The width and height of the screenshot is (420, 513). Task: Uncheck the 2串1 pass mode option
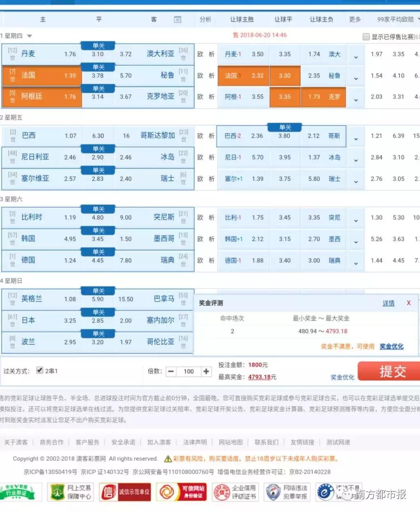(x=39, y=370)
